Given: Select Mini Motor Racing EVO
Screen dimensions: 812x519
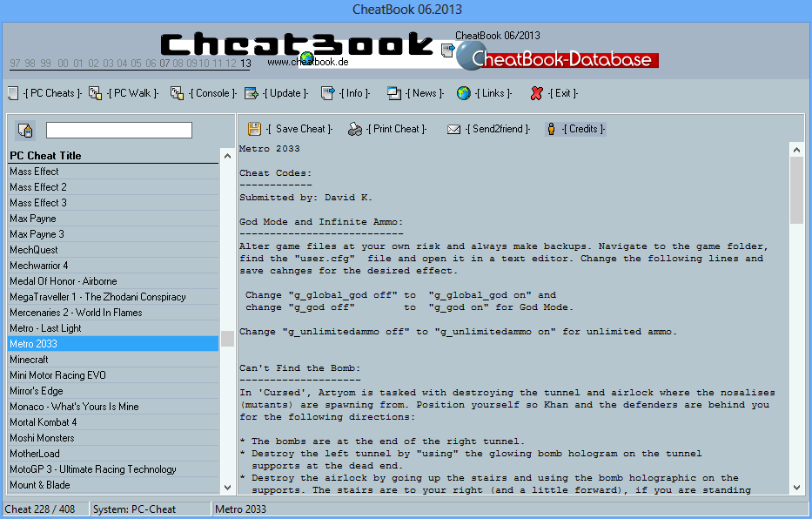Looking at the screenshot, I should pos(113,375).
